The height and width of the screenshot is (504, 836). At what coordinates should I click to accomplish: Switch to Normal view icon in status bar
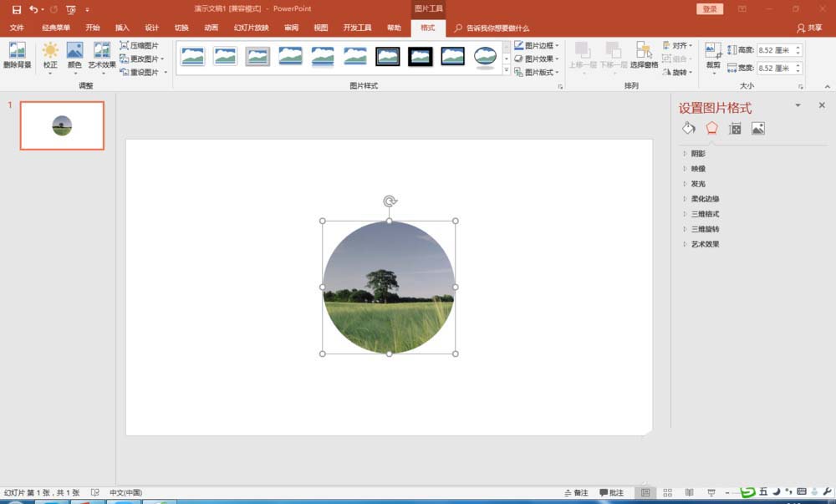(x=645, y=493)
